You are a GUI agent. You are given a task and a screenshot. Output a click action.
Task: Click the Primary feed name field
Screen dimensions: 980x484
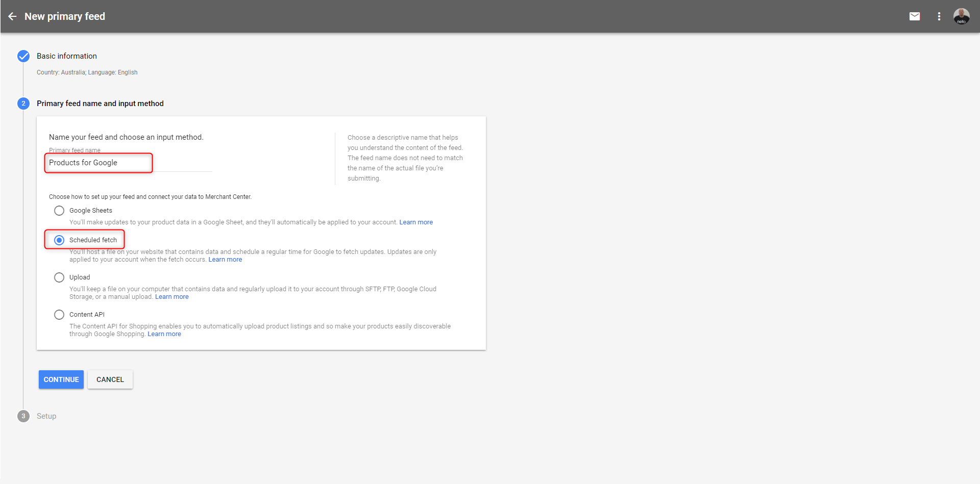130,163
